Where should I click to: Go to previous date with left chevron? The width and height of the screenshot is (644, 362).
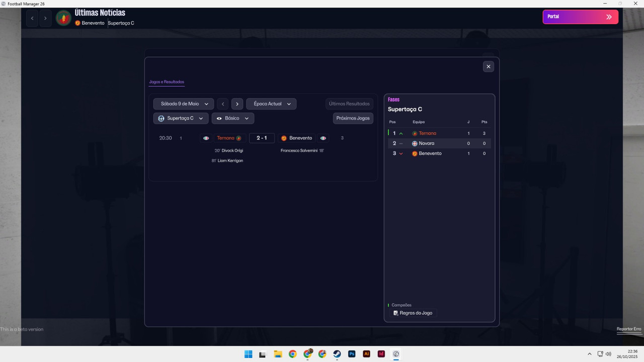pos(223,104)
